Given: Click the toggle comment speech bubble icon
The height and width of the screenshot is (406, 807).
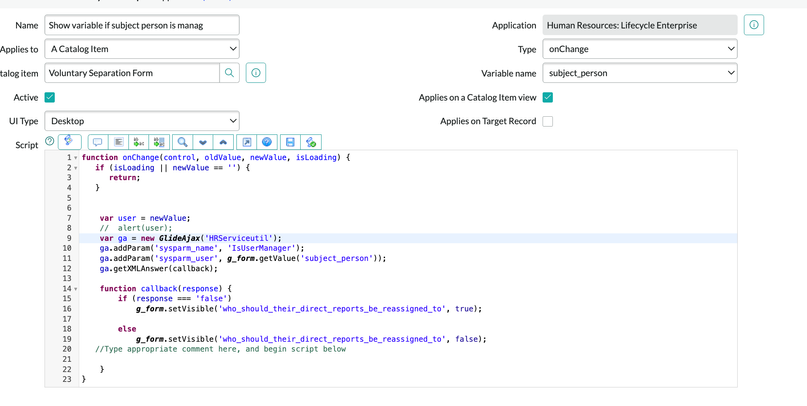Looking at the screenshot, I should (x=97, y=142).
